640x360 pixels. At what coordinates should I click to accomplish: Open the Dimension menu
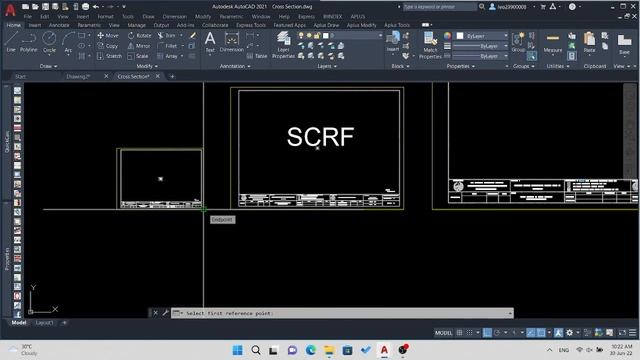click(x=174, y=17)
